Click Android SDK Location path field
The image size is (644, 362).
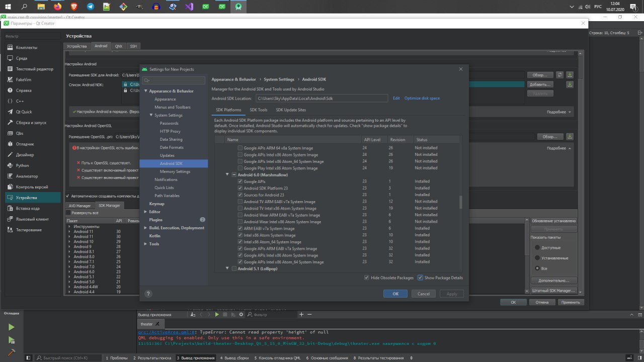[x=322, y=98]
